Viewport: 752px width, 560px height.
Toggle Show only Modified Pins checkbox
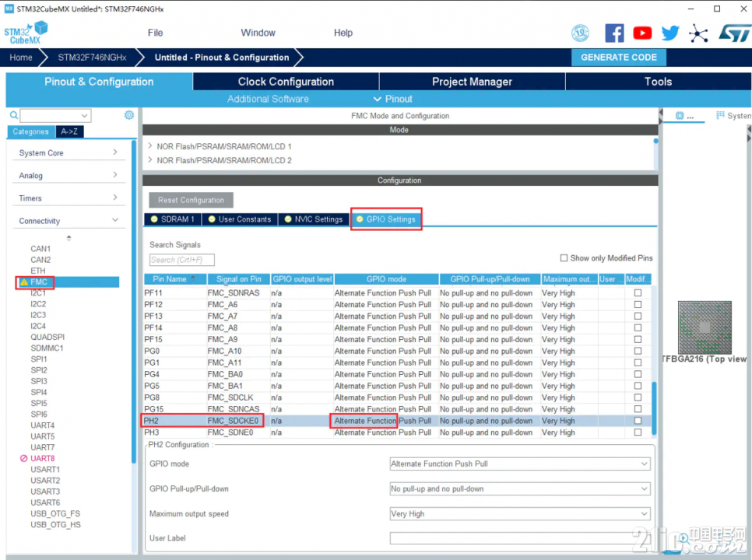click(x=564, y=257)
